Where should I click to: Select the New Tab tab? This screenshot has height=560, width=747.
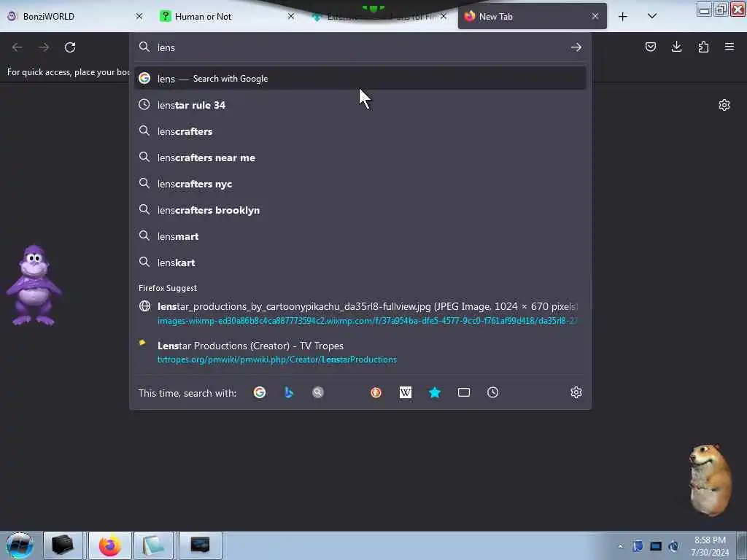pos(532,17)
